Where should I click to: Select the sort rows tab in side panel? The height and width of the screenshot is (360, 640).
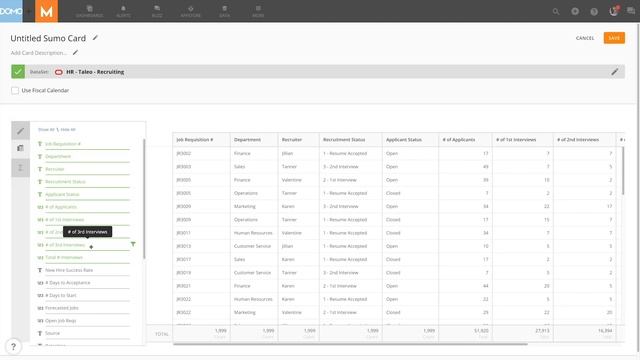coord(20,167)
